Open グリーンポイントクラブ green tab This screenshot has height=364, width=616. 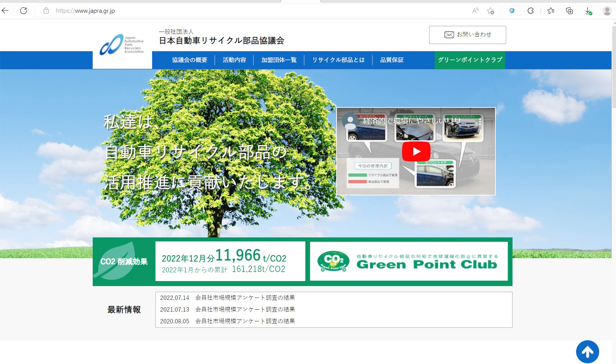click(470, 60)
